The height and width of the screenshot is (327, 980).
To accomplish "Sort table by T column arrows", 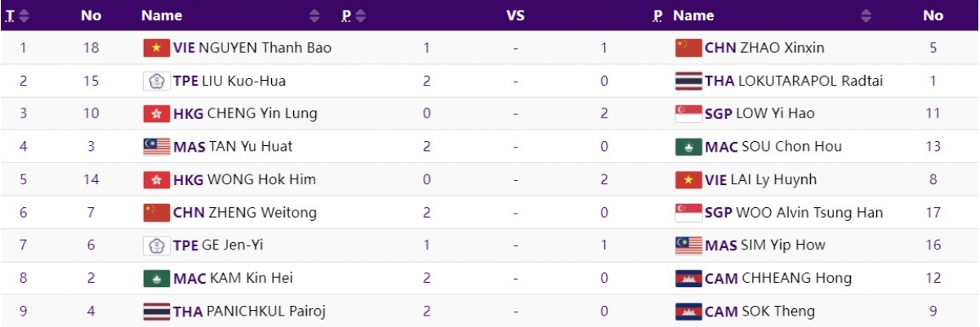I will click(24, 15).
